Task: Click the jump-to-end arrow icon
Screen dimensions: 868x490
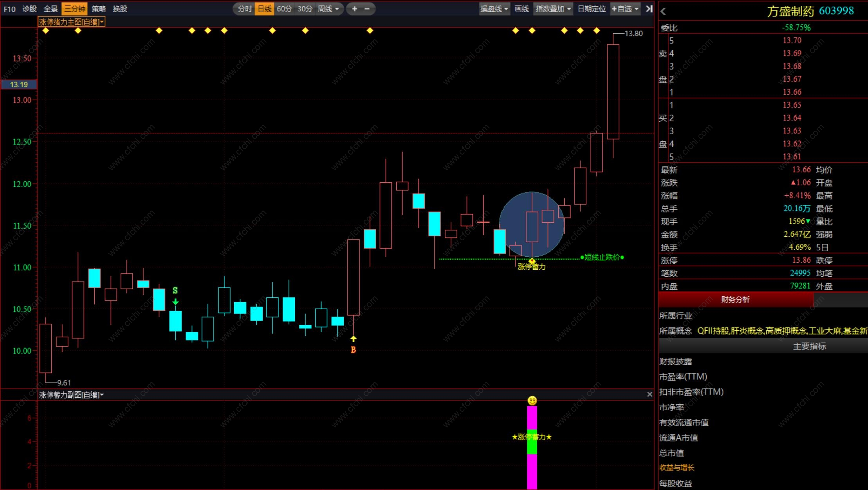Action: click(649, 9)
